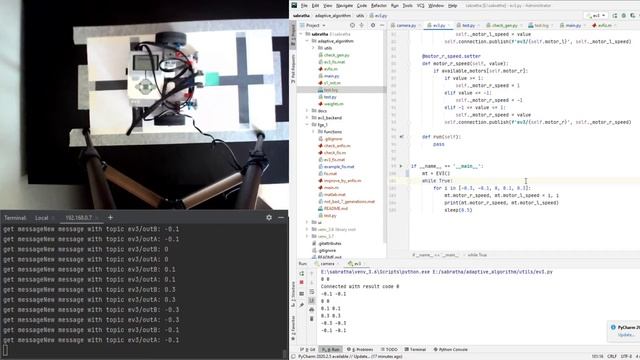The height and width of the screenshot is (360, 640).
Task: Open the File menu
Action: (304, 6)
